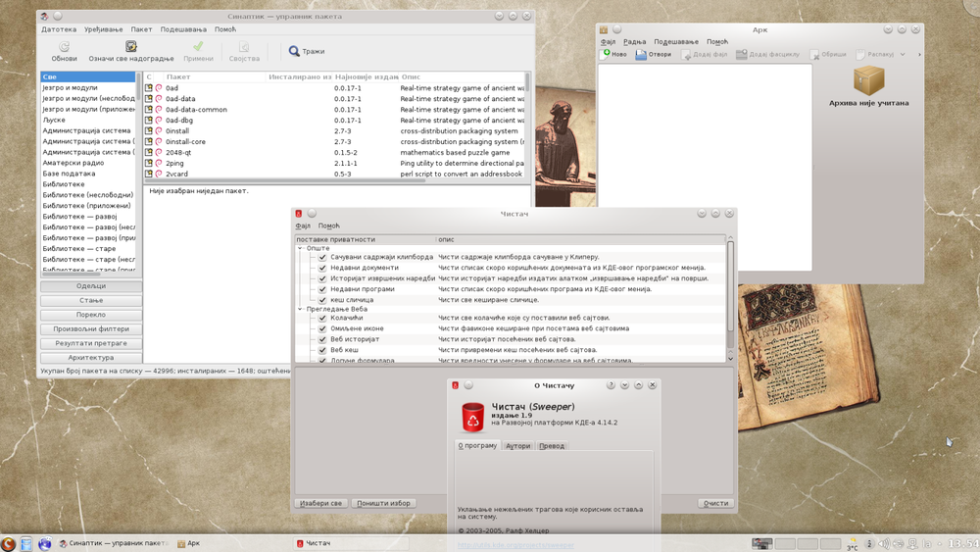
Task: Click Sweeper project URL link
Action: coord(515,545)
